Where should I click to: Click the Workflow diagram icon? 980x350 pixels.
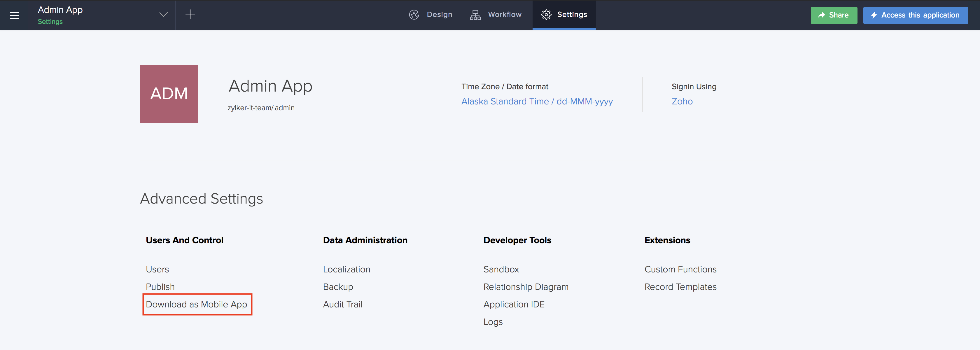point(475,15)
